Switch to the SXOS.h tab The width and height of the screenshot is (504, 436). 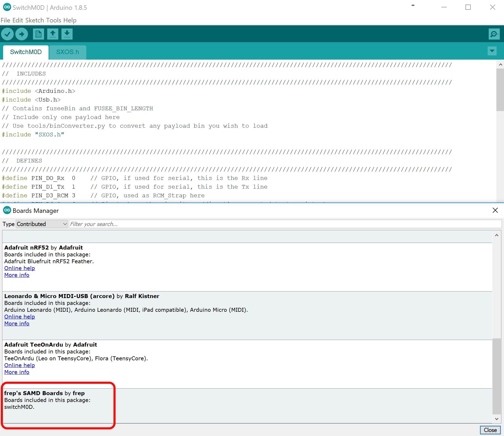click(68, 52)
